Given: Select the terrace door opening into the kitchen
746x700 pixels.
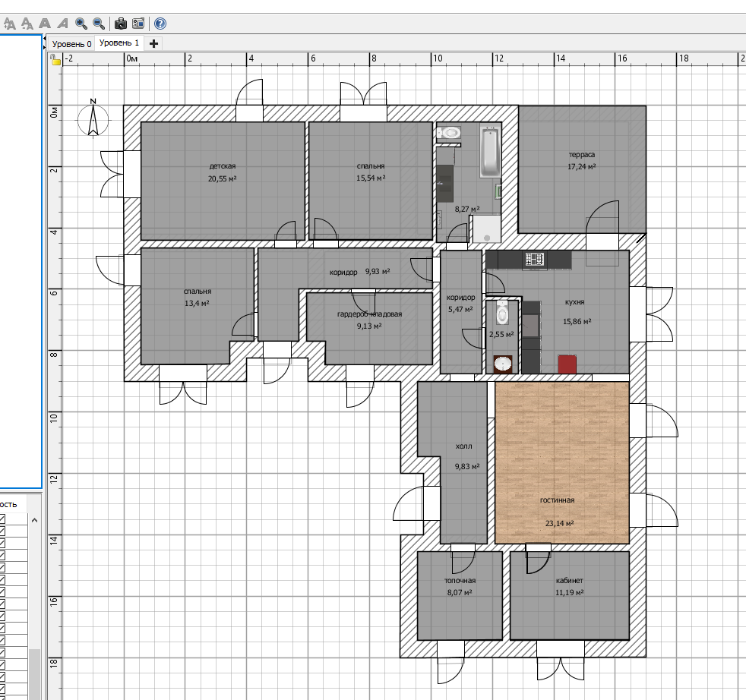Looking at the screenshot, I should point(602,232).
